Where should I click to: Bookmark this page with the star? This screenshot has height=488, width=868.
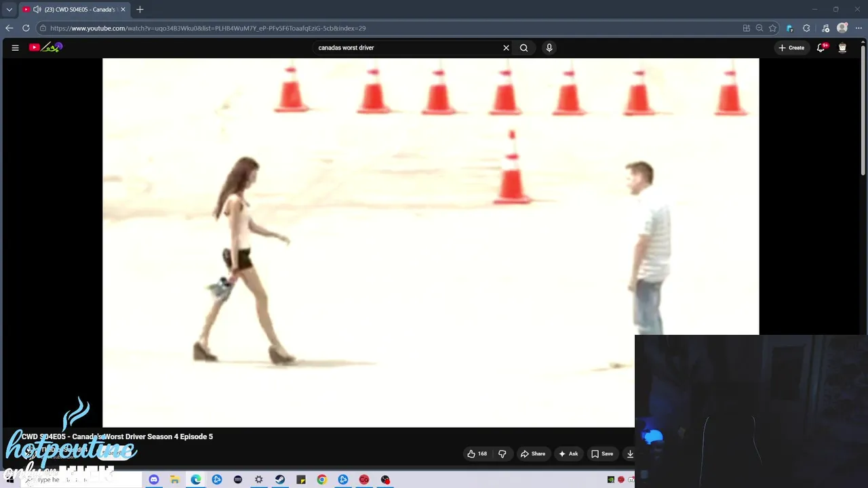[x=772, y=28]
